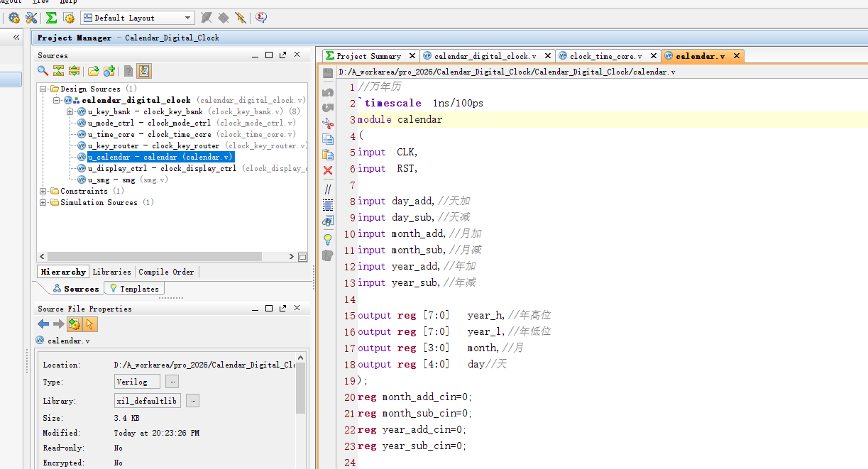Collapse the calendar_digital_clock top module
868x469 pixels.
coord(57,100)
